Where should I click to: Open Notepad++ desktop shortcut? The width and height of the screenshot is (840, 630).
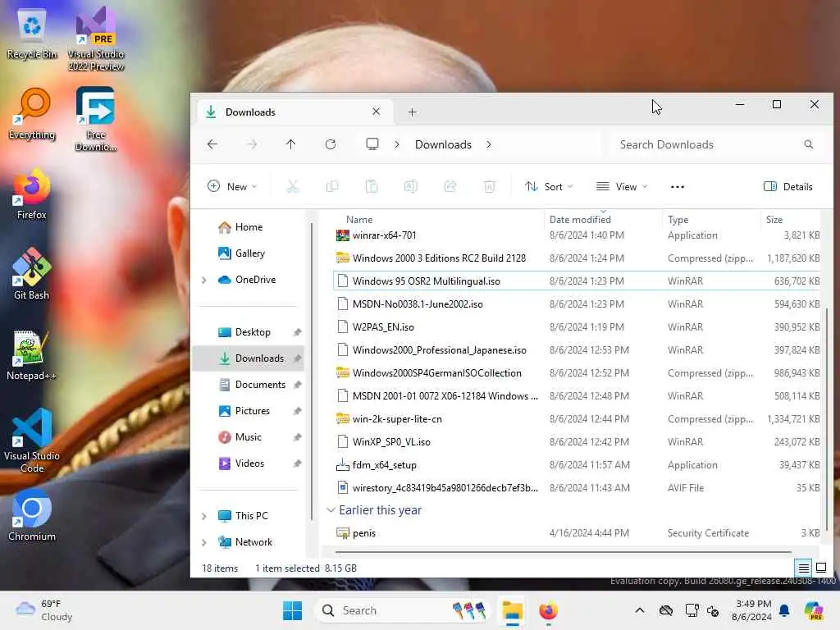tap(32, 354)
